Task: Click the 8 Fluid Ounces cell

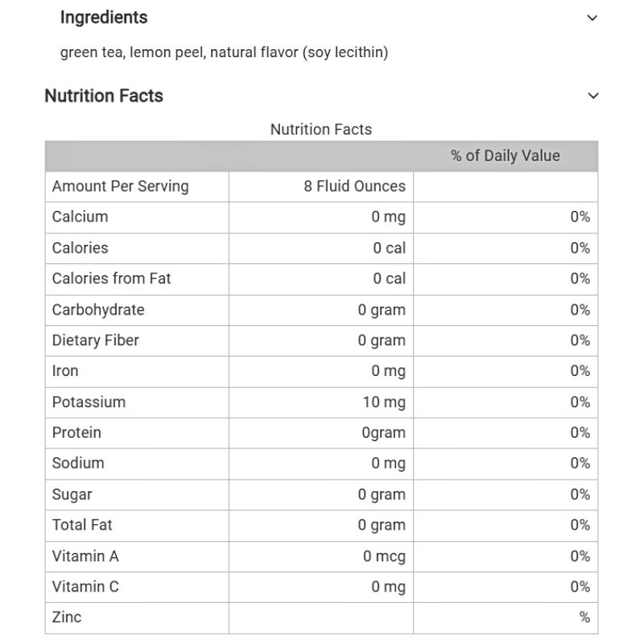Action: (354, 187)
